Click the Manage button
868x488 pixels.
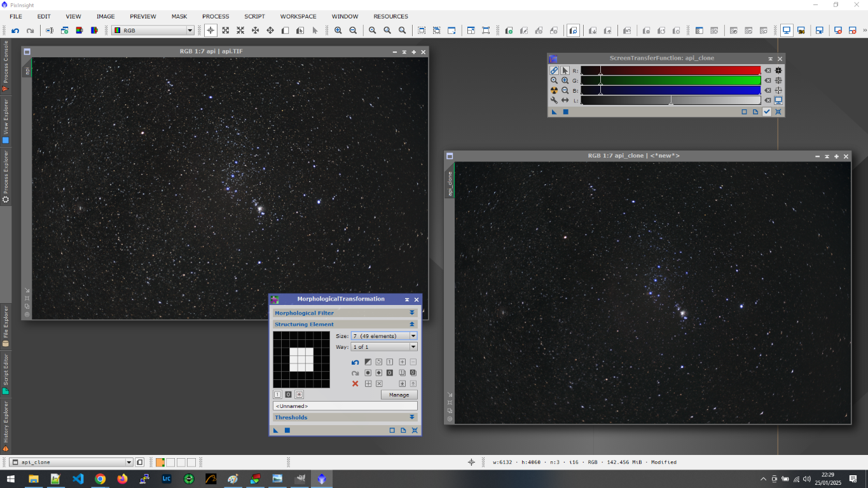tap(399, 395)
